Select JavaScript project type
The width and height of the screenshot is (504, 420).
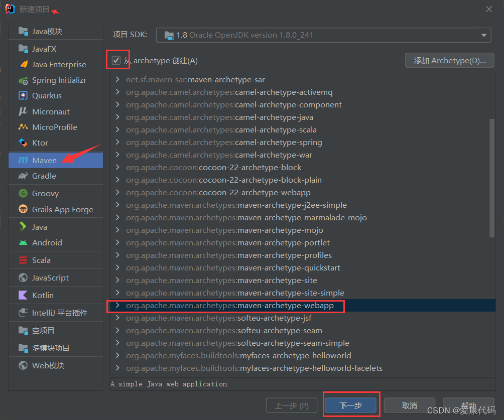(x=56, y=277)
